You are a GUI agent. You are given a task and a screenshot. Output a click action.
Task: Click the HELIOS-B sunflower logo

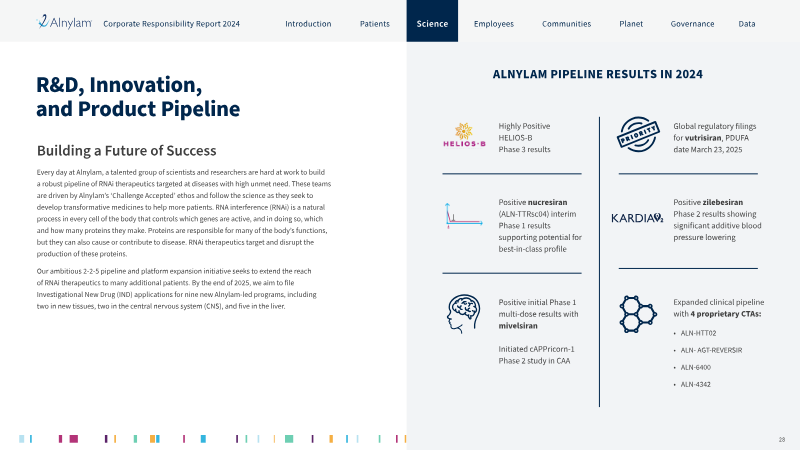pyautogui.click(x=464, y=135)
